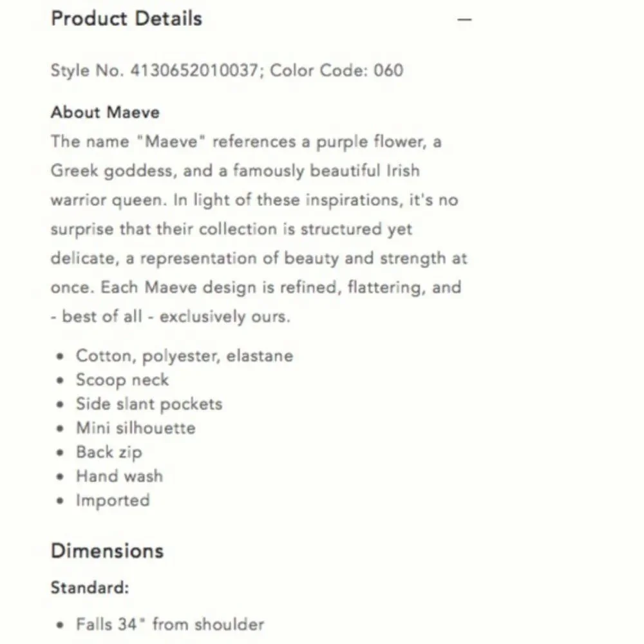Collapse Product Details with the minus icon
Image resolution: width=644 pixels, height=644 pixels.
click(x=464, y=19)
